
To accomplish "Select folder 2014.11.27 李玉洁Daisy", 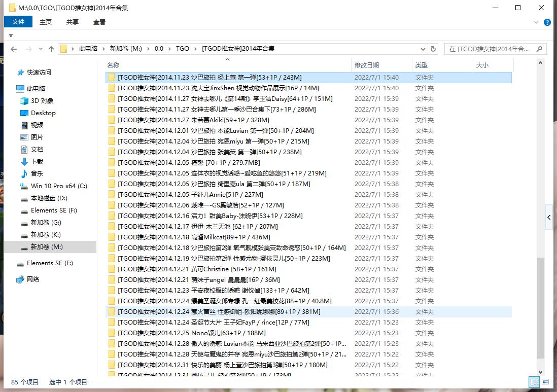I will [x=308, y=99].
